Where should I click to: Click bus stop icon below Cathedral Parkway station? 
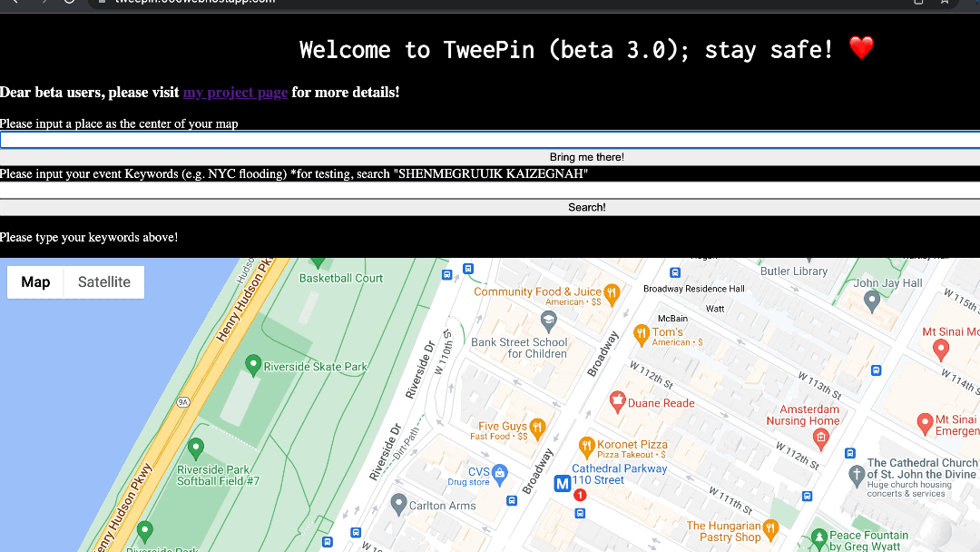tap(580, 513)
